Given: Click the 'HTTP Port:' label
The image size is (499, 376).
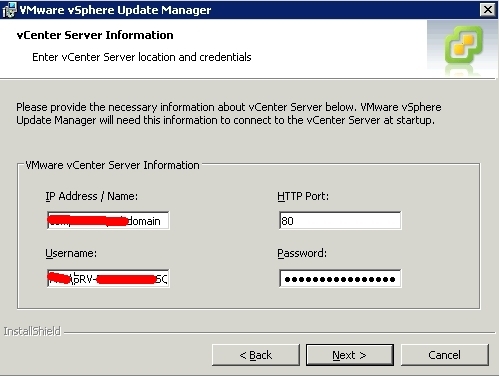Looking at the screenshot, I should (303, 196).
